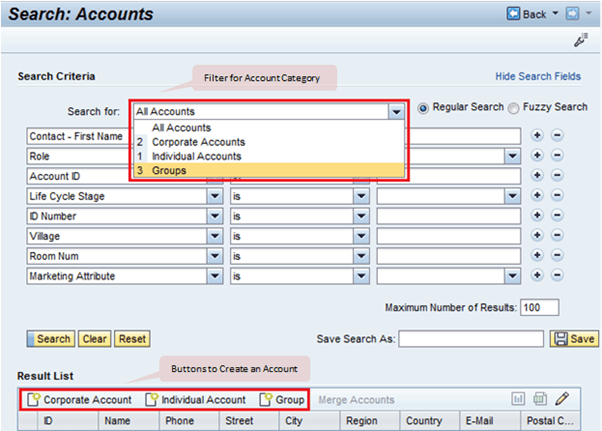The image size is (602, 431).
Task: Click the personalize wrench icon
Action: pos(581,40)
